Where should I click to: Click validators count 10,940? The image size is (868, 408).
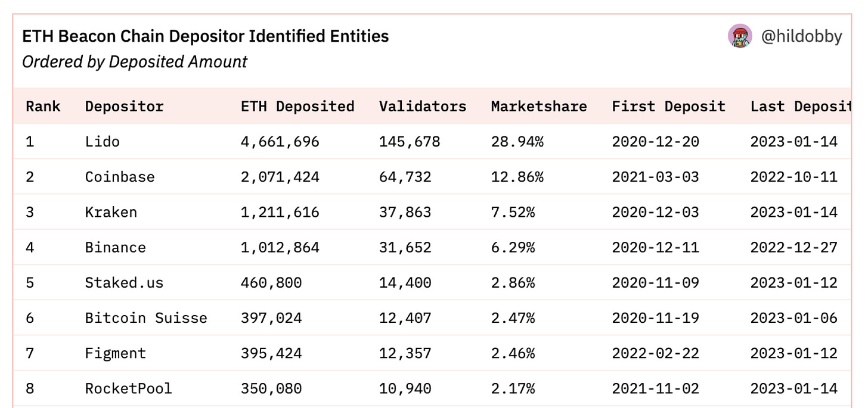click(405, 388)
